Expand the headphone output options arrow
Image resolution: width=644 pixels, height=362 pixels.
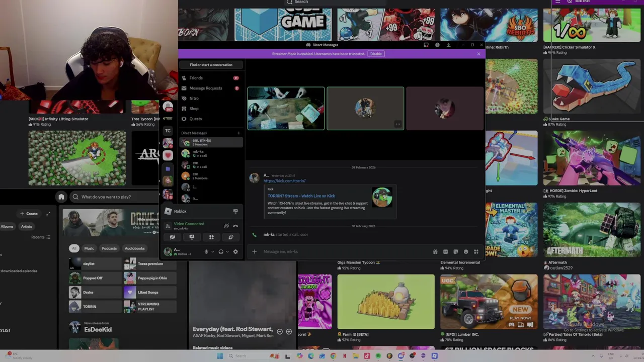coord(227,252)
